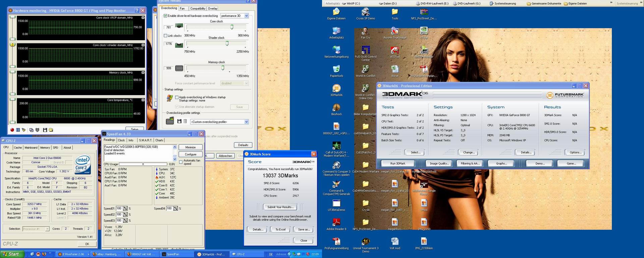Enable Apply overclocking at Windows startup
The width and height of the screenshot is (644, 258).
pyautogui.click(x=177, y=97)
